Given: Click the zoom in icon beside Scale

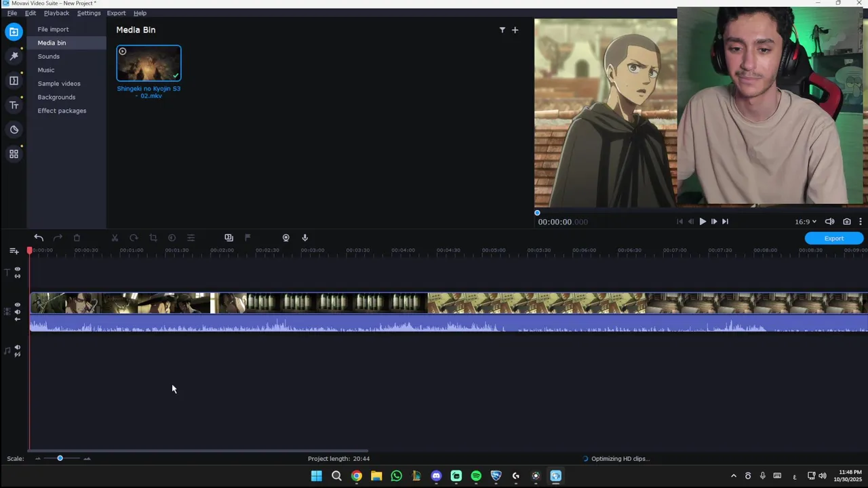Looking at the screenshot, I should 87,459.
